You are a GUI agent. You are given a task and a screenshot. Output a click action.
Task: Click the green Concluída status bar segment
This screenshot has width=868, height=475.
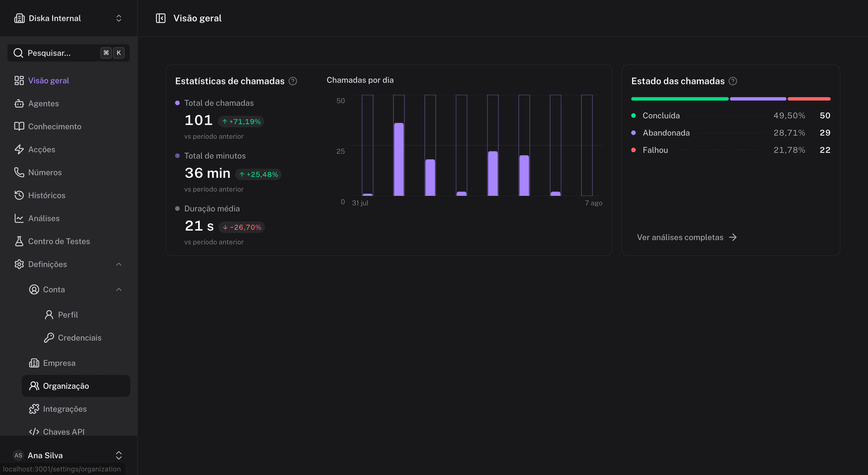680,99
